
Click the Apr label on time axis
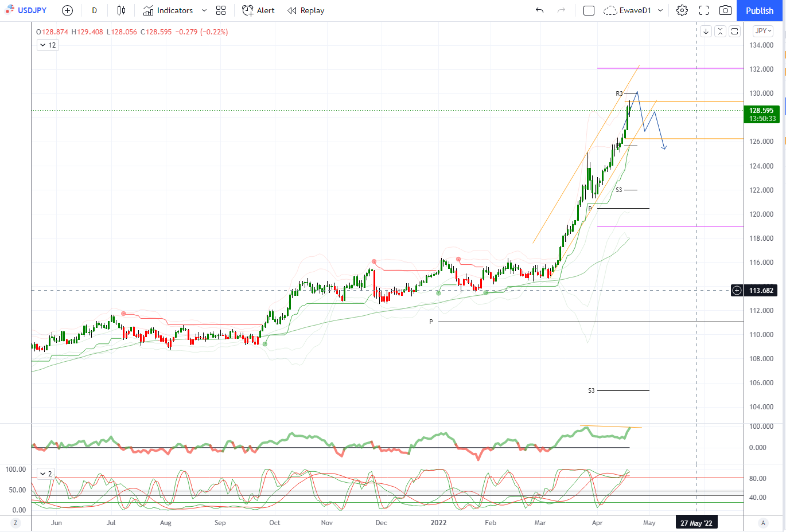click(x=597, y=523)
